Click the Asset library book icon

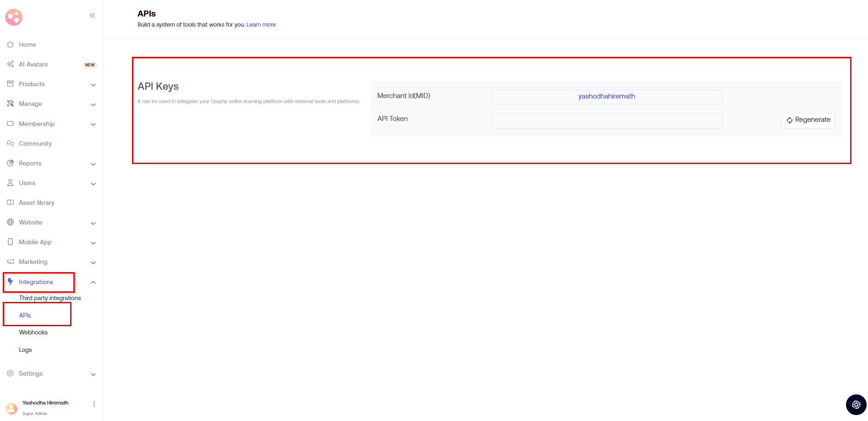point(10,202)
